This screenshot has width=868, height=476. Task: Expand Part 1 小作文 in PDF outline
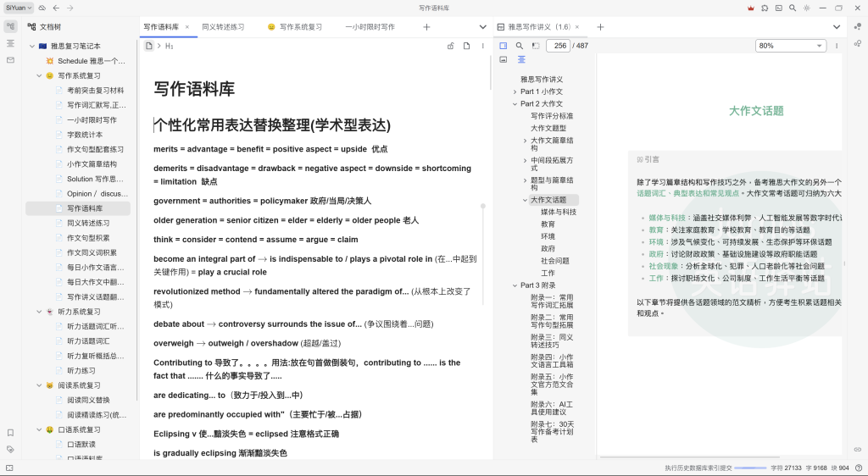pyautogui.click(x=515, y=91)
